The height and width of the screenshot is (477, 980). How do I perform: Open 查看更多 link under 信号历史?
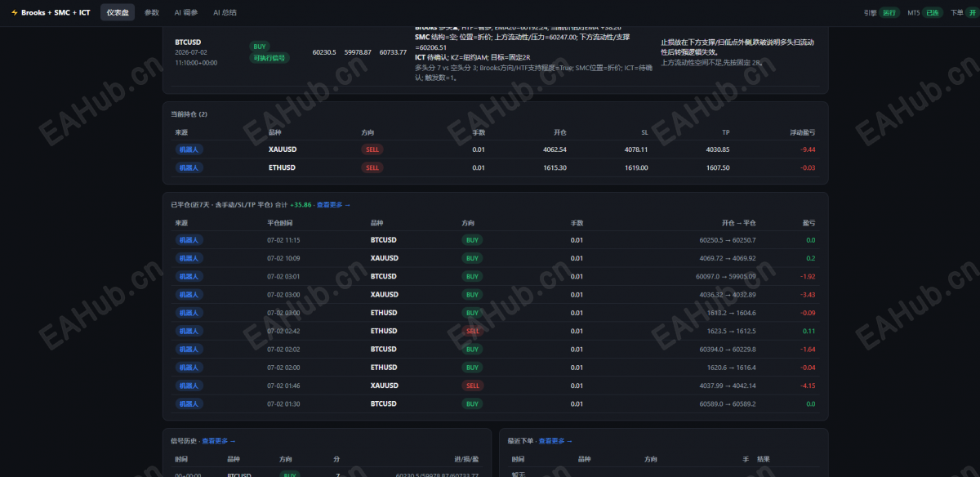pyautogui.click(x=219, y=441)
